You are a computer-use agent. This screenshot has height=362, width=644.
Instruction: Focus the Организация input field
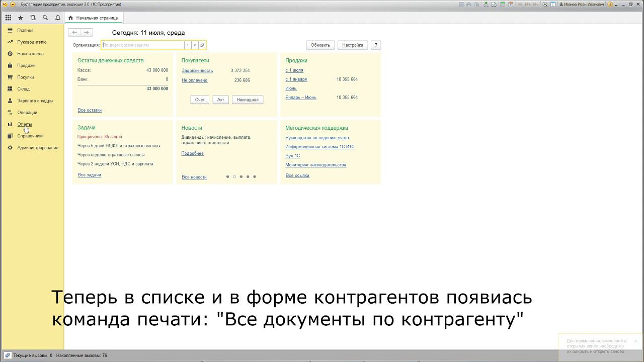[143, 45]
